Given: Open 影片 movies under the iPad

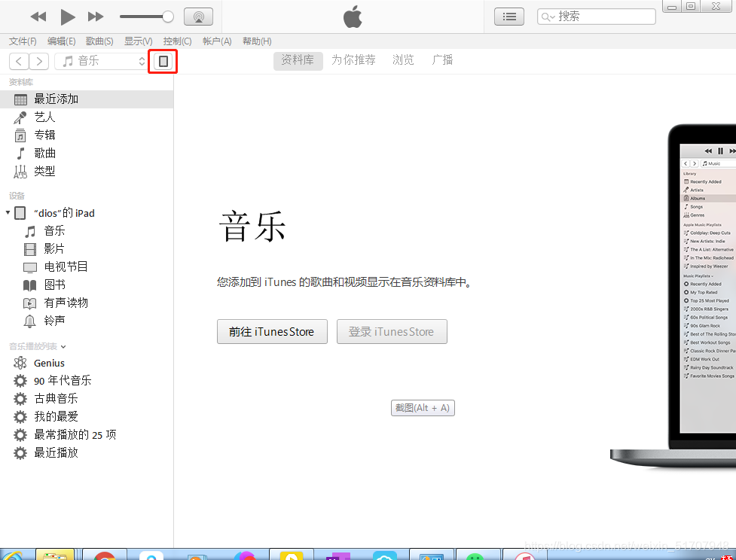Looking at the screenshot, I should point(87,248).
